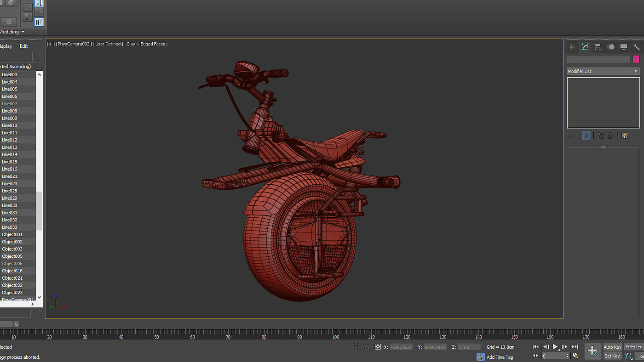The width and height of the screenshot is (644, 362).
Task: Click Configure Modifier Sets icon
Action: [624, 136]
